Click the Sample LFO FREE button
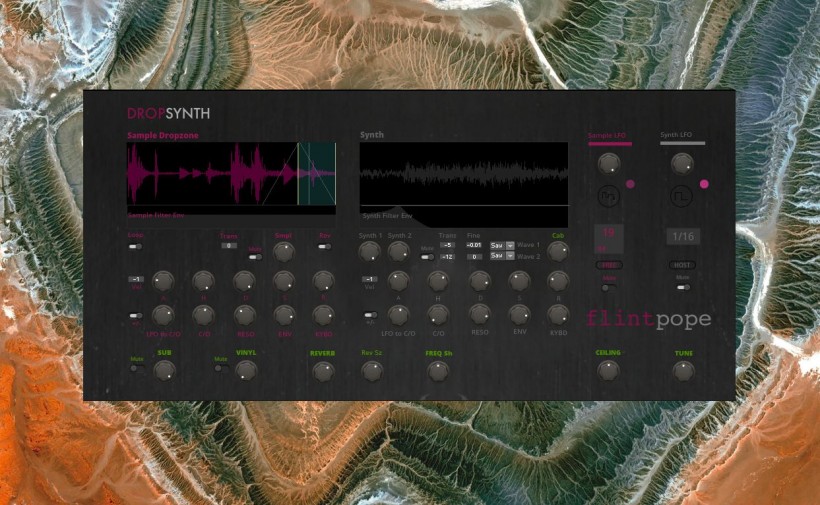This screenshot has height=505, width=820. (x=608, y=265)
